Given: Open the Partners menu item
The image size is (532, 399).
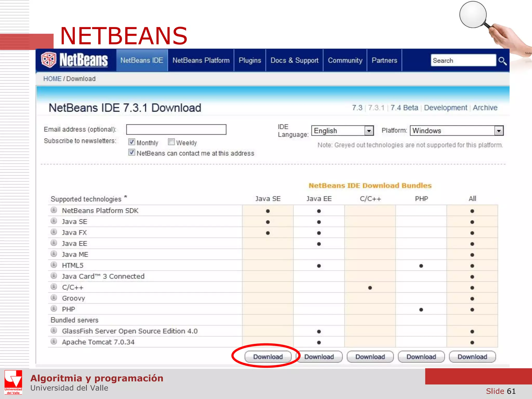Looking at the screenshot, I should click(384, 60).
